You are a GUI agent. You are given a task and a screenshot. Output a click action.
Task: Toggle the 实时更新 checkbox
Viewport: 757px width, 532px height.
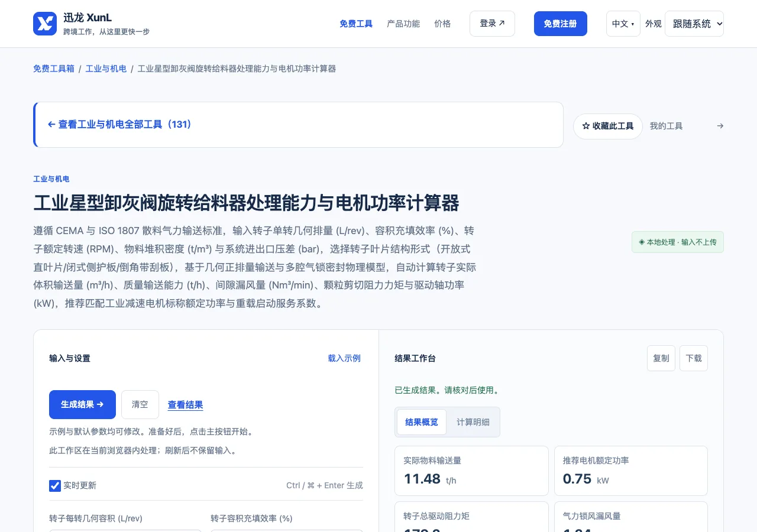click(55, 485)
